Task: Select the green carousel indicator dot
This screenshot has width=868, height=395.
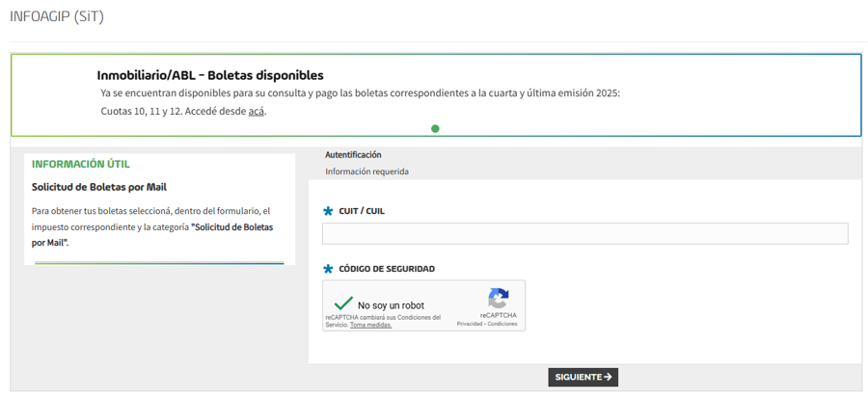Action: coord(435,128)
